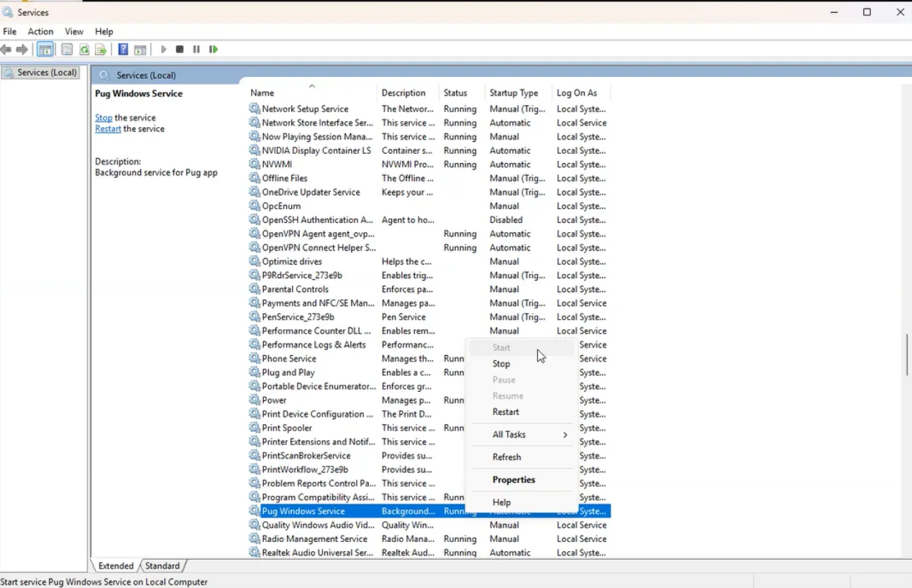Click the gear icon beside Radio Management Service
The width and height of the screenshot is (912, 588).
click(255, 538)
